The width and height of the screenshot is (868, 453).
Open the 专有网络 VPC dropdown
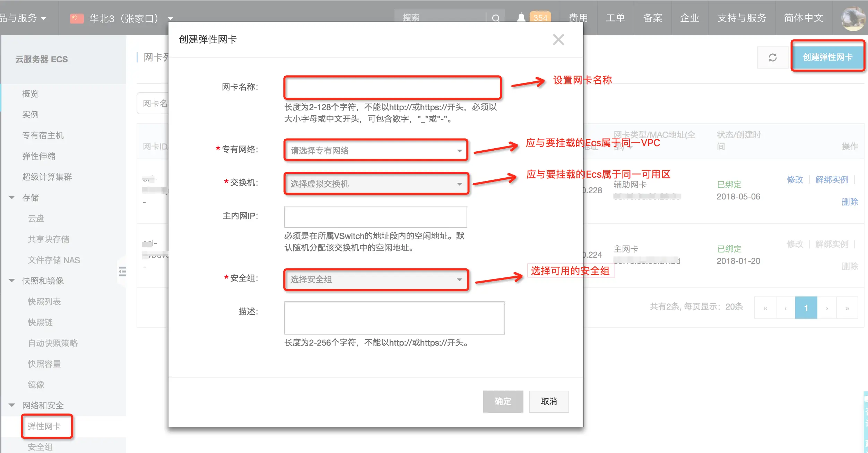click(376, 150)
